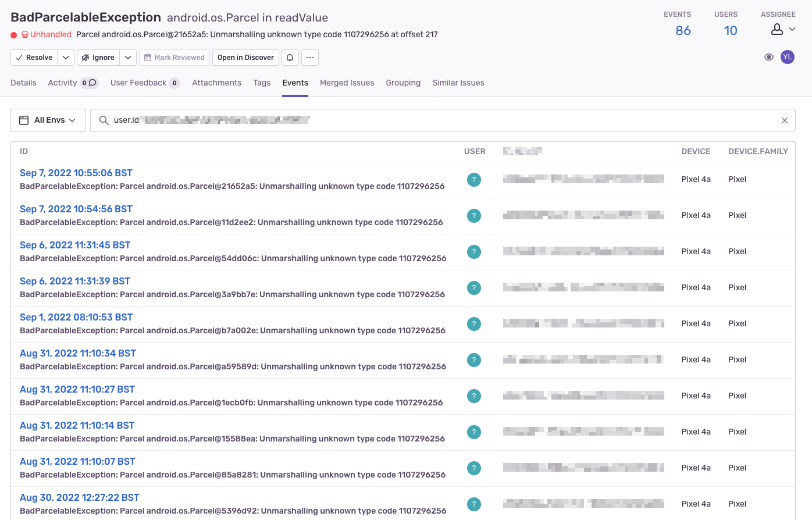Click the magnifier icon in the search bar

click(104, 120)
